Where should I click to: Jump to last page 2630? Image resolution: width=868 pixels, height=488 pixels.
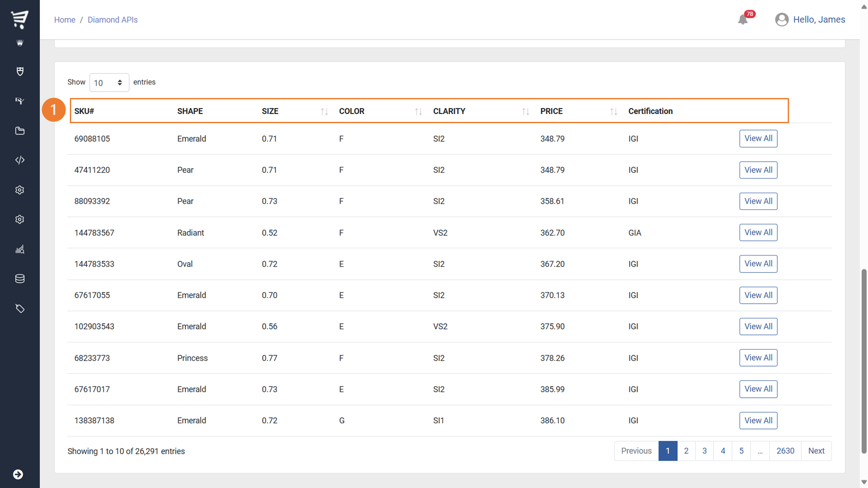click(x=785, y=451)
